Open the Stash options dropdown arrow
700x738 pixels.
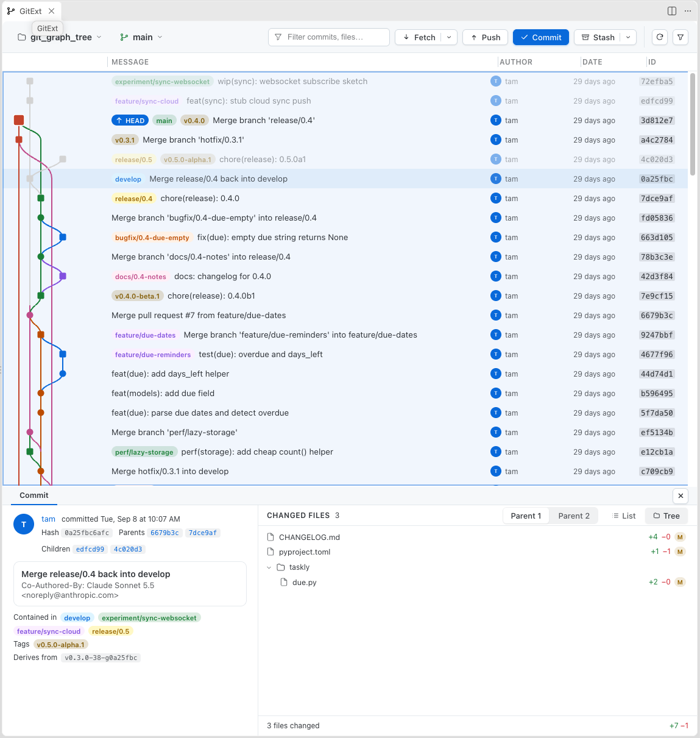[628, 37]
